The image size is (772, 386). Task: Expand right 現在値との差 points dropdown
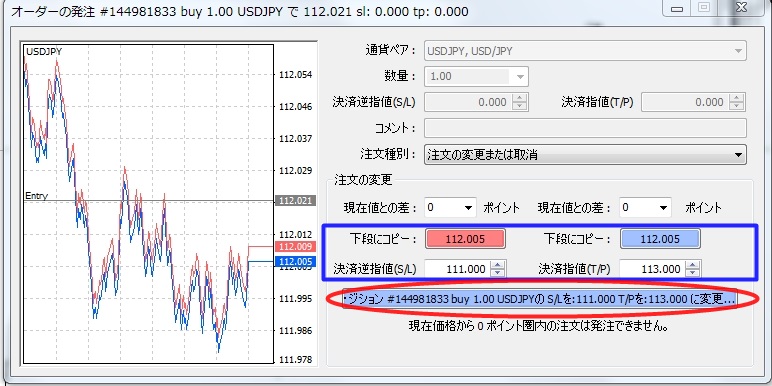point(645,207)
